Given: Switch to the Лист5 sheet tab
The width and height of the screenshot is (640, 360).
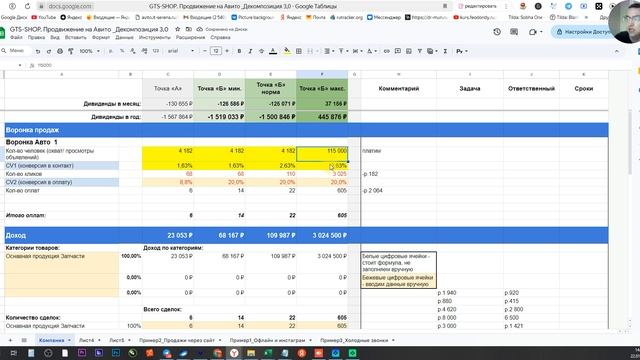Looking at the screenshot, I should 116,340.
